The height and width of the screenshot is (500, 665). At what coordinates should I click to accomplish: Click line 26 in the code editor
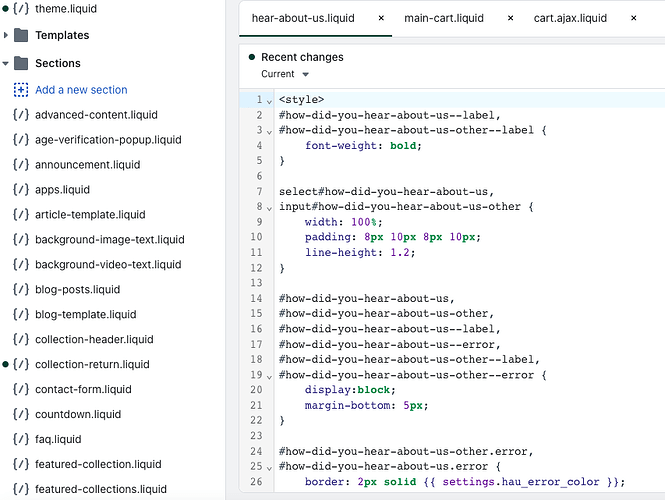point(450,483)
